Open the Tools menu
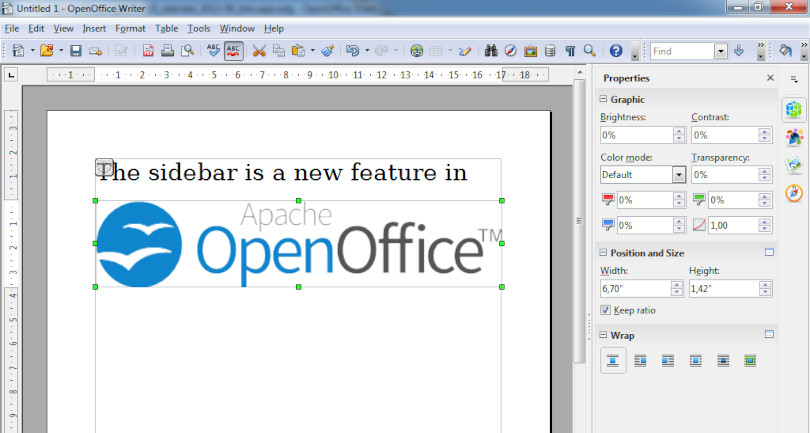810x433 pixels. tap(199, 28)
